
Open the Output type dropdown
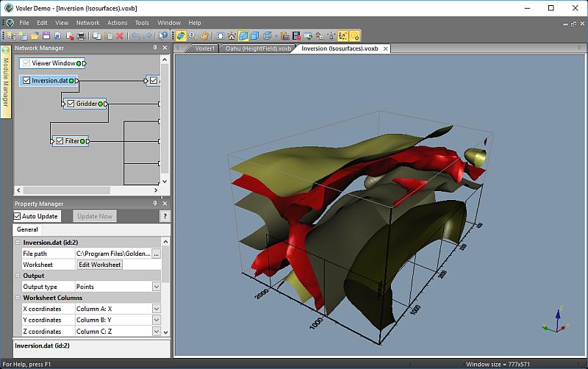156,287
